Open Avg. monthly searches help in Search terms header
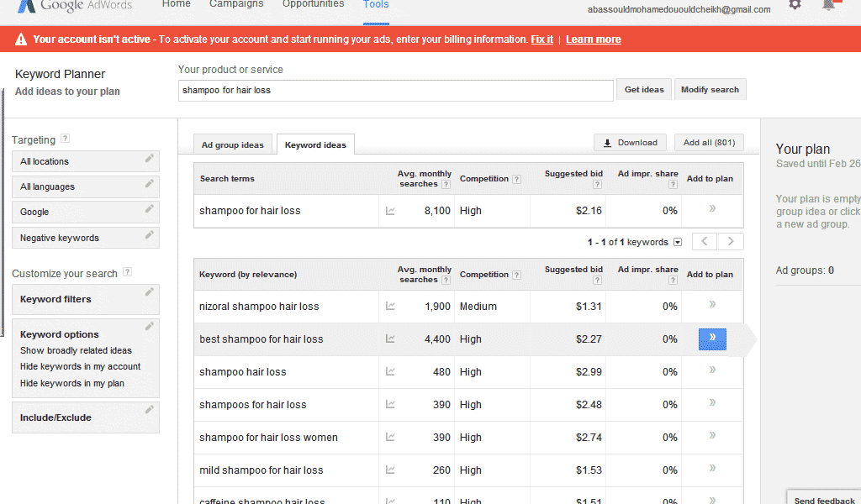The height and width of the screenshot is (504, 861). 446,184
